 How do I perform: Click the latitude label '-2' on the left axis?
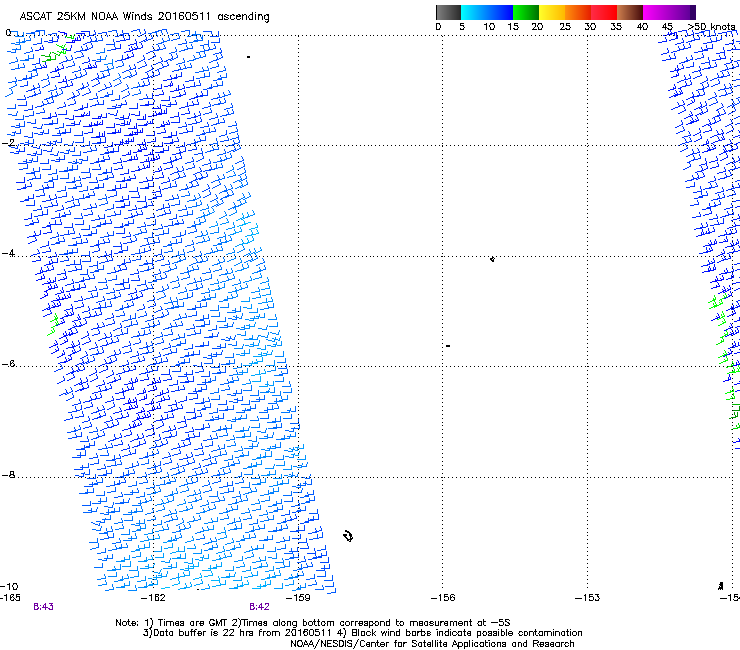coord(8,143)
